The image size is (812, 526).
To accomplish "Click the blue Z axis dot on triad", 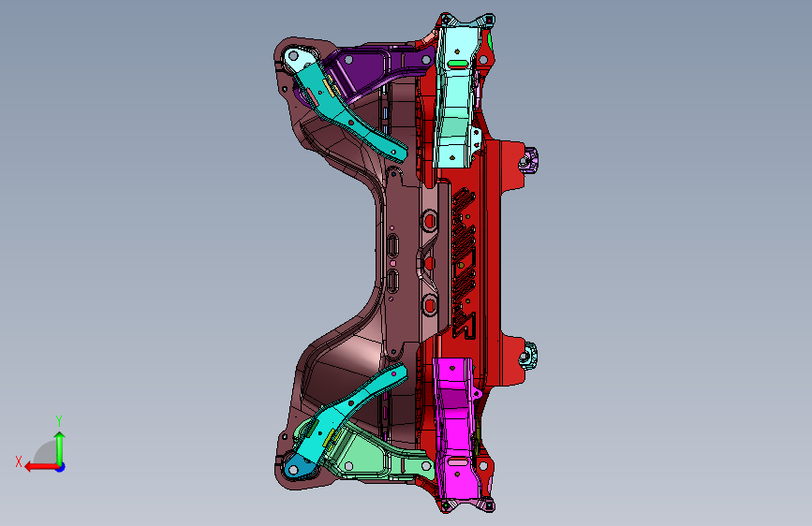I will coord(61,467).
